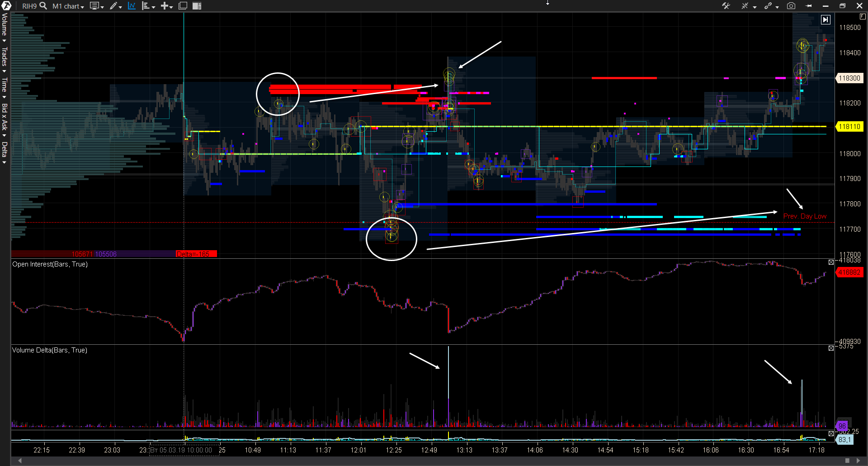Expand the link chain dropdown arrow
The height and width of the screenshot is (466, 868).
tap(777, 7)
